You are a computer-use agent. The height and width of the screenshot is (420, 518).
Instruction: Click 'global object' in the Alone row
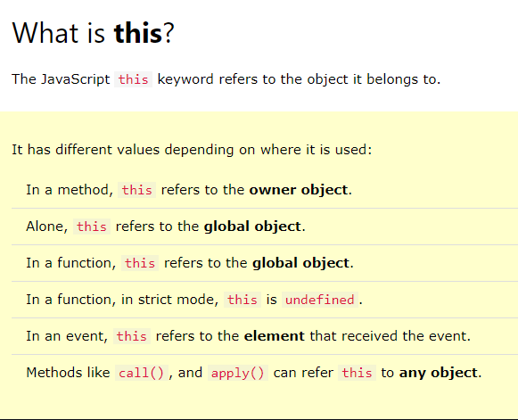[252, 226]
